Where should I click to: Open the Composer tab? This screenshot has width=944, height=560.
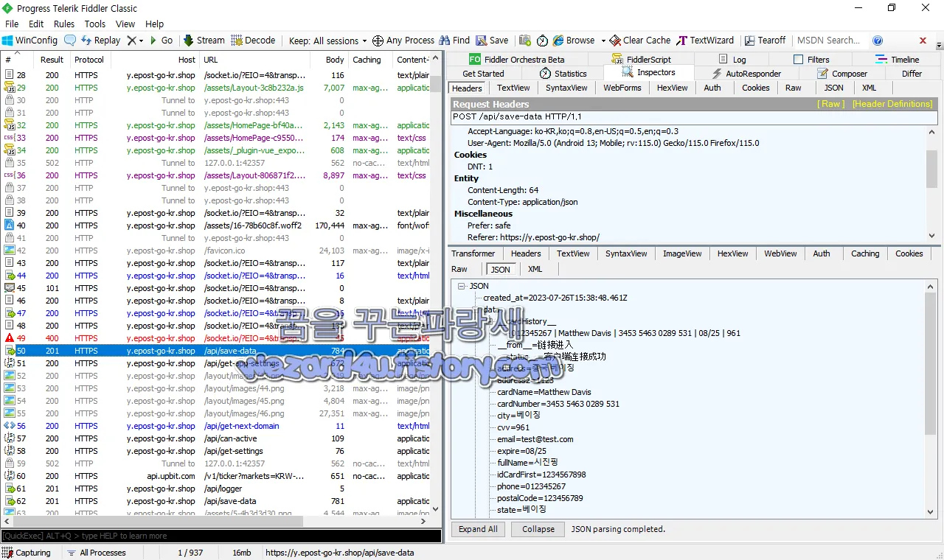click(842, 74)
